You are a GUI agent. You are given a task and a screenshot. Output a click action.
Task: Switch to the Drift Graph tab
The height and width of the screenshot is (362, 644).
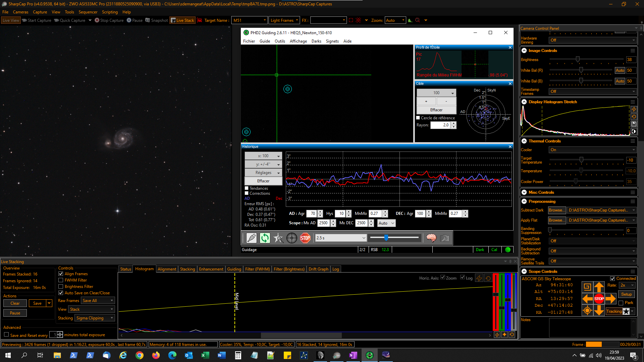coord(318,269)
